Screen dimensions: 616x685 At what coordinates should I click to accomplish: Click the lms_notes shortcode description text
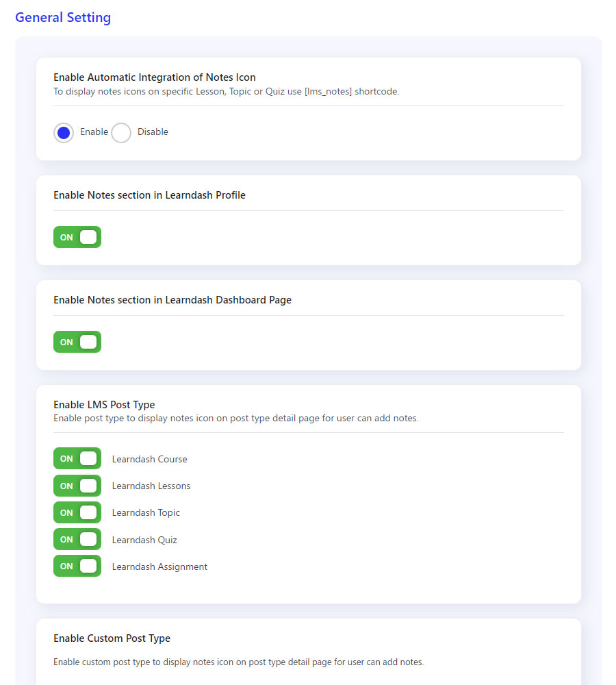coord(226,91)
